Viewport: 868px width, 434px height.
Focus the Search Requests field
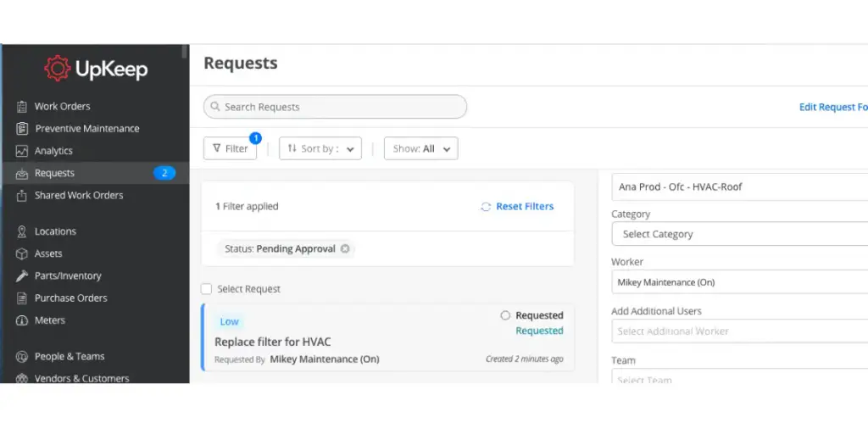click(x=335, y=107)
